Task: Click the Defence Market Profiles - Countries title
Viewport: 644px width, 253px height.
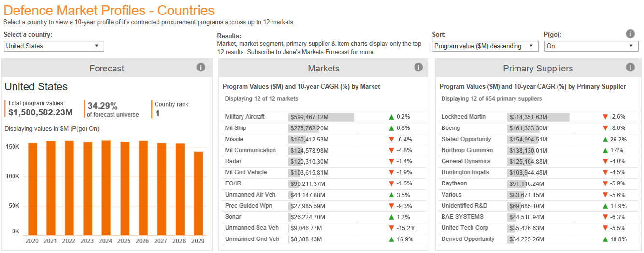Action: (x=109, y=10)
